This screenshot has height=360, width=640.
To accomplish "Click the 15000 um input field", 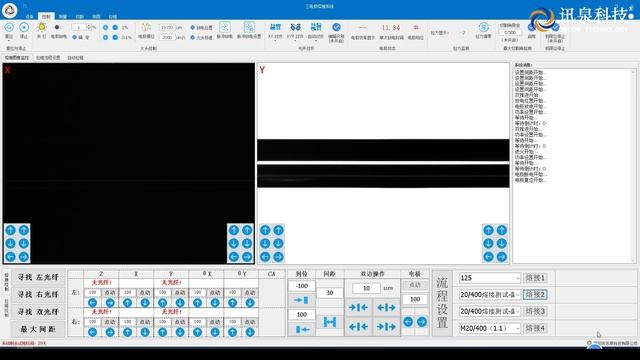I will 167,27.
